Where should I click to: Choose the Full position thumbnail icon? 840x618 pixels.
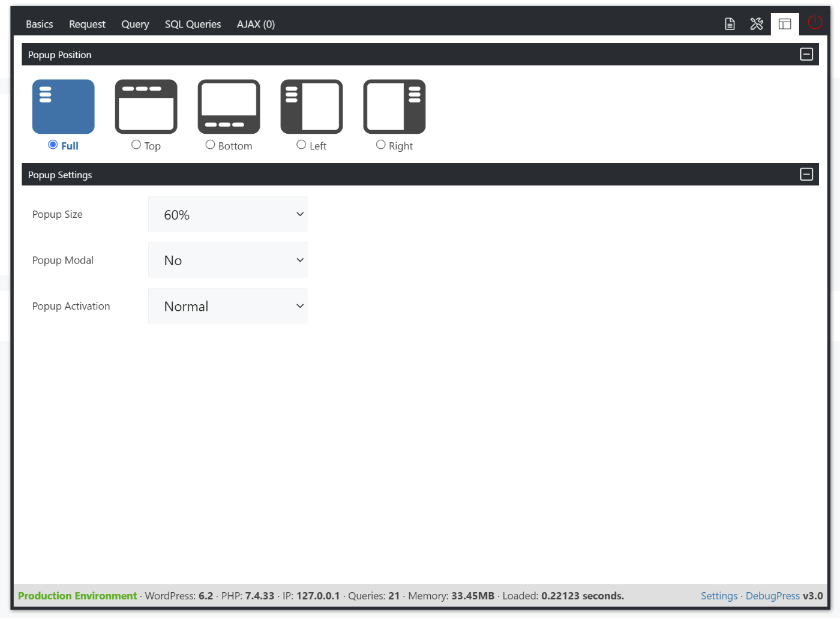tap(64, 107)
